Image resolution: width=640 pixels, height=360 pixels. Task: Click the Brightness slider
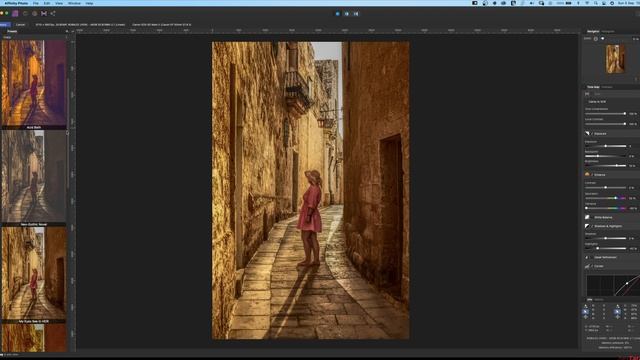click(606, 166)
